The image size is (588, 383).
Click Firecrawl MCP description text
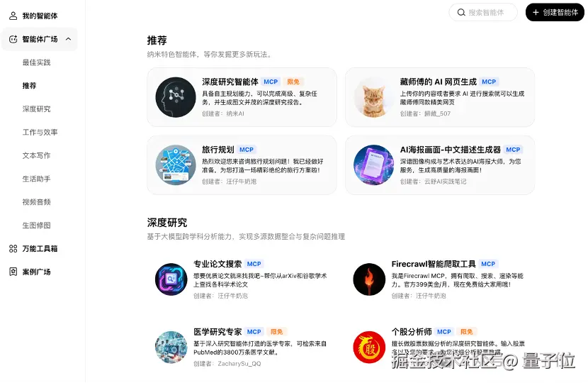pos(457,280)
